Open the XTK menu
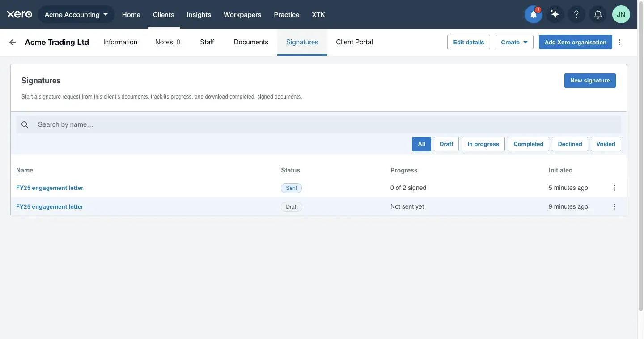 [x=318, y=14]
